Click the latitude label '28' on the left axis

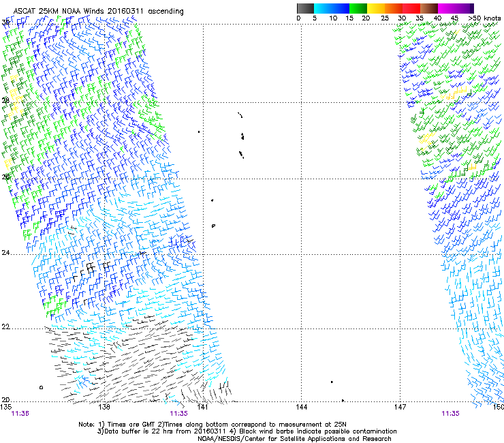[5, 100]
